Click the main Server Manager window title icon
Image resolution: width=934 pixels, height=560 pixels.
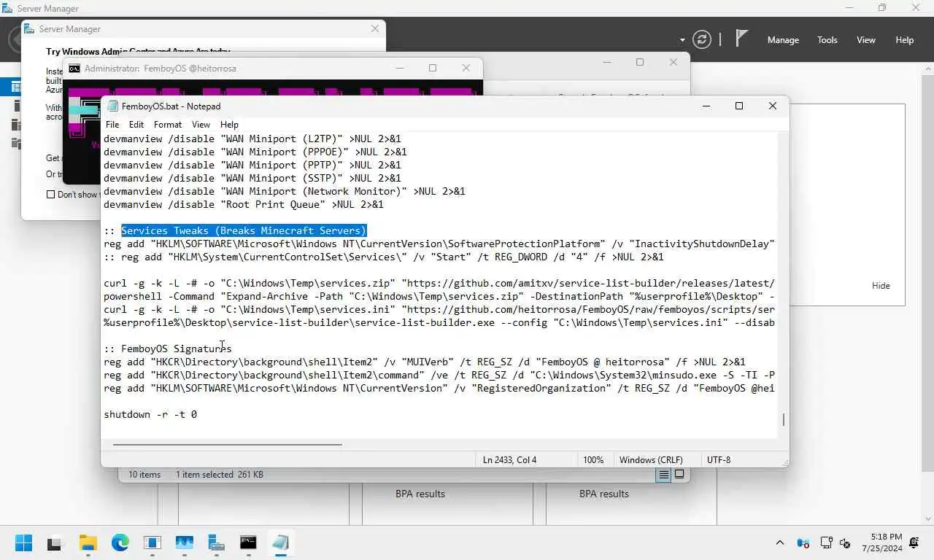[7, 9]
